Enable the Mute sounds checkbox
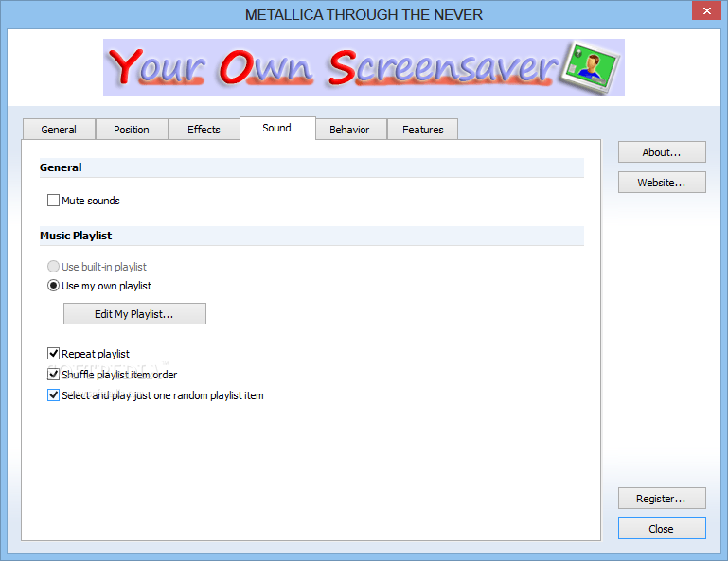The image size is (728, 561). point(53,201)
